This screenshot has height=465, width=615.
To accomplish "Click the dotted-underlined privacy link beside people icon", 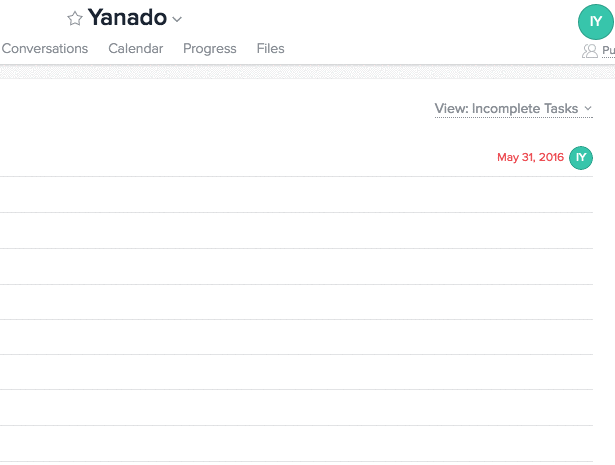I will click(x=608, y=51).
